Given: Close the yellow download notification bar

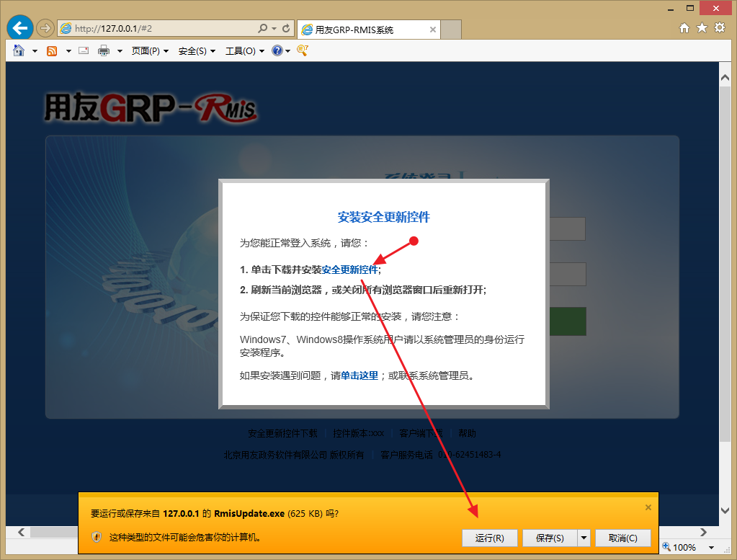Looking at the screenshot, I should [x=648, y=507].
